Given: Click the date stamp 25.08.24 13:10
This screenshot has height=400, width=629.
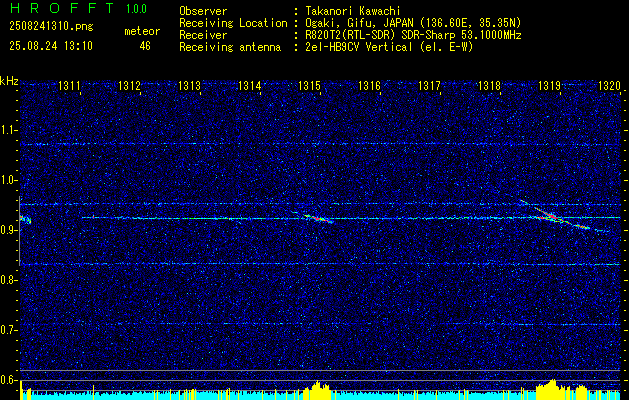Looking at the screenshot, I should pyautogui.click(x=51, y=46).
